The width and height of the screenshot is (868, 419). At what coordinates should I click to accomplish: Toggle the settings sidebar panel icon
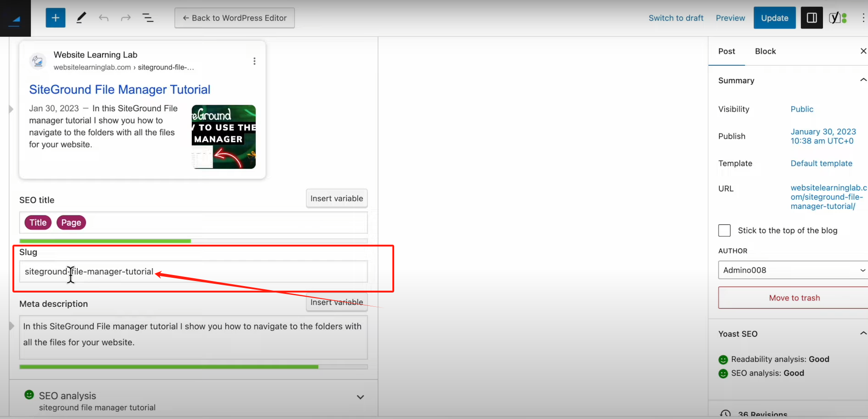pos(812,18)
